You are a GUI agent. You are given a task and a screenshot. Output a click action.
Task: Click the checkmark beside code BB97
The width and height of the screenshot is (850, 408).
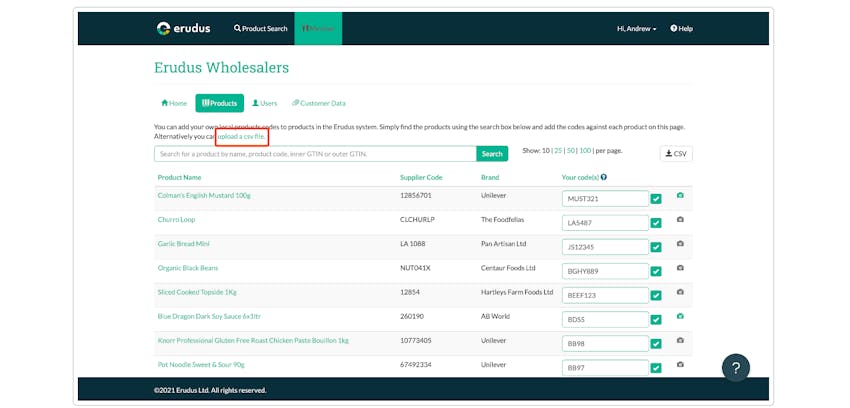[656, 368]
